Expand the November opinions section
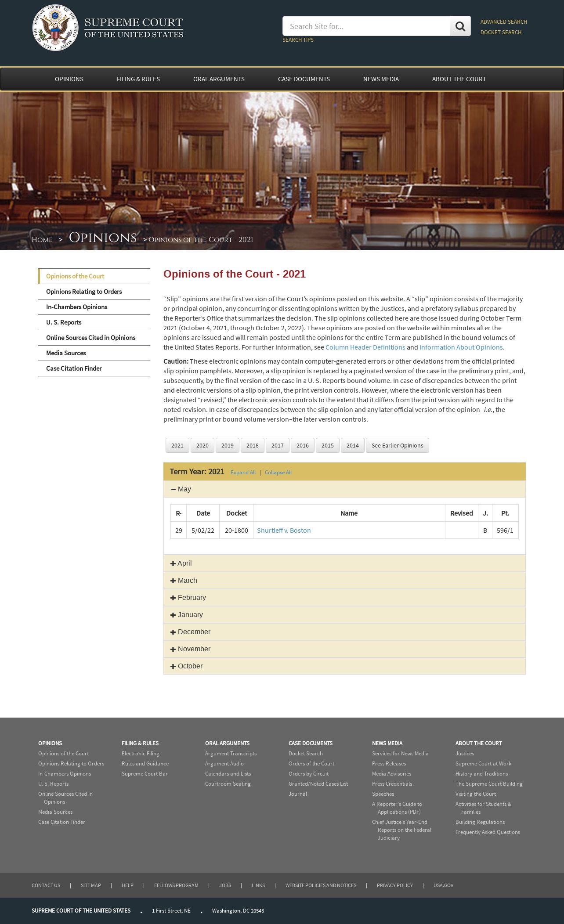This screenshot has width=564, height=924. point(344,649)
